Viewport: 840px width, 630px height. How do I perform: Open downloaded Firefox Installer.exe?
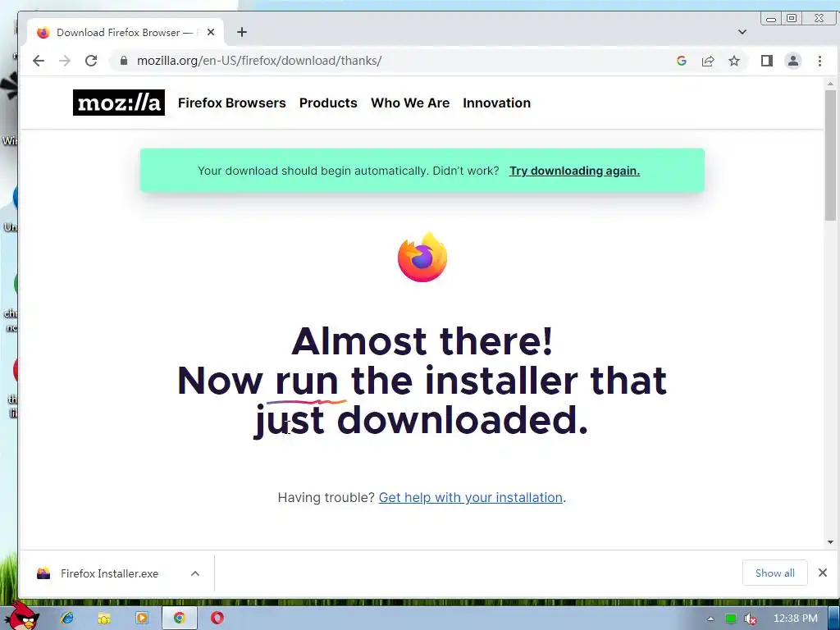point(109,573)
